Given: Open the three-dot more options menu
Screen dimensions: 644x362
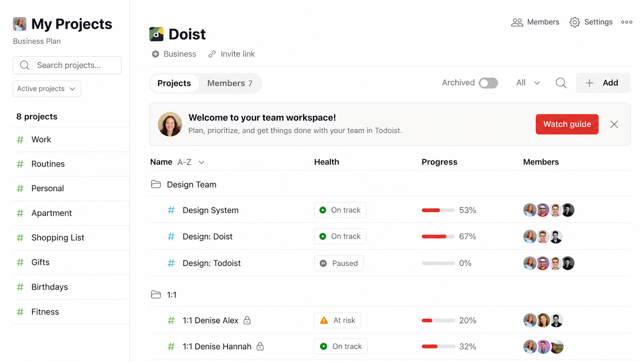Looking at the screenshot, I should [627, 22].
